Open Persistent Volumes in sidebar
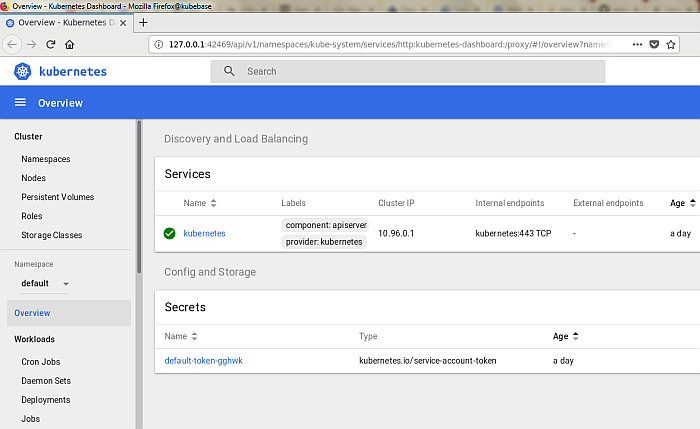 [x=58, y=197]
